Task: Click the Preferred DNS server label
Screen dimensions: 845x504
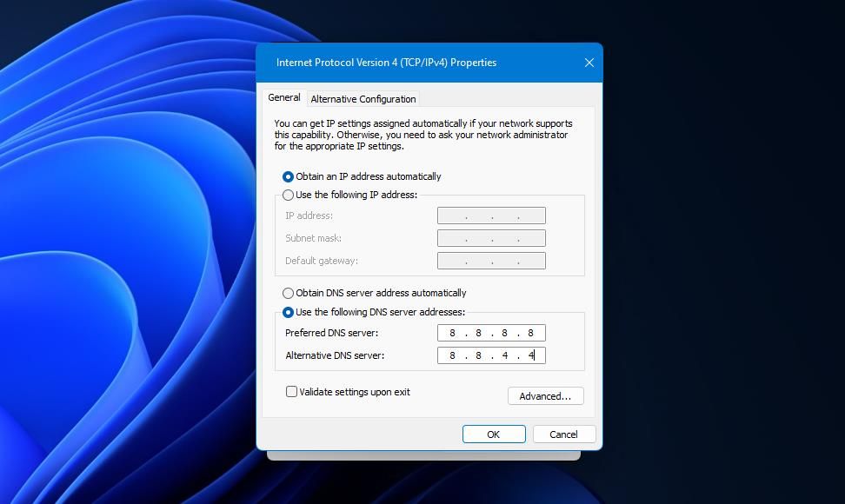Action: click(331, 333)
